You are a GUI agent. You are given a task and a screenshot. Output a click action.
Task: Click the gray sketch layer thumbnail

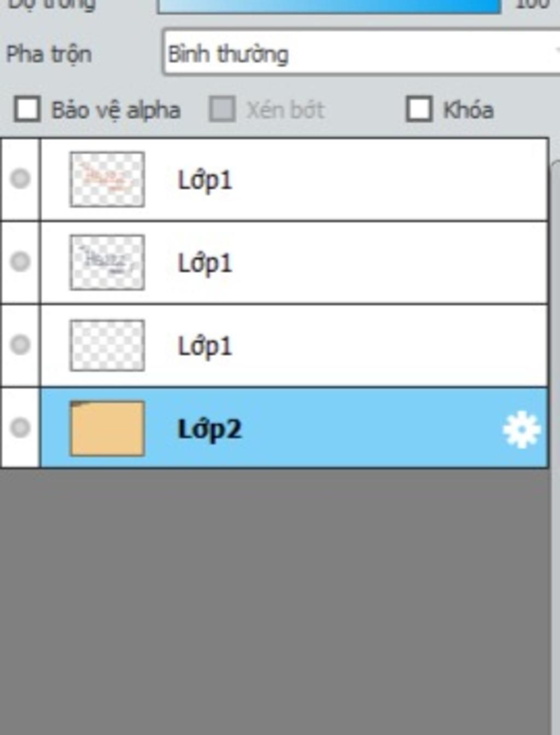point(107,262)
